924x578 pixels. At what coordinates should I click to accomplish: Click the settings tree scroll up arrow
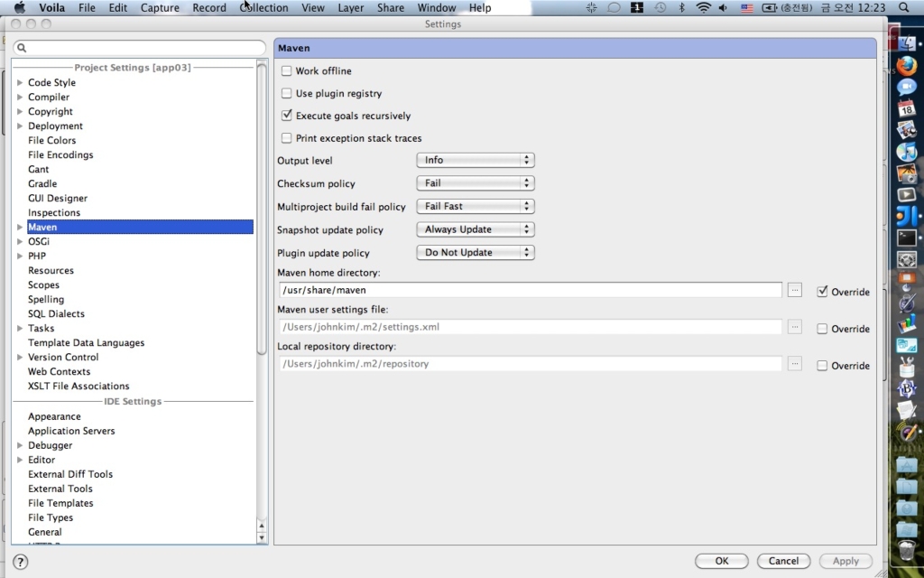[x=262, y=526]
